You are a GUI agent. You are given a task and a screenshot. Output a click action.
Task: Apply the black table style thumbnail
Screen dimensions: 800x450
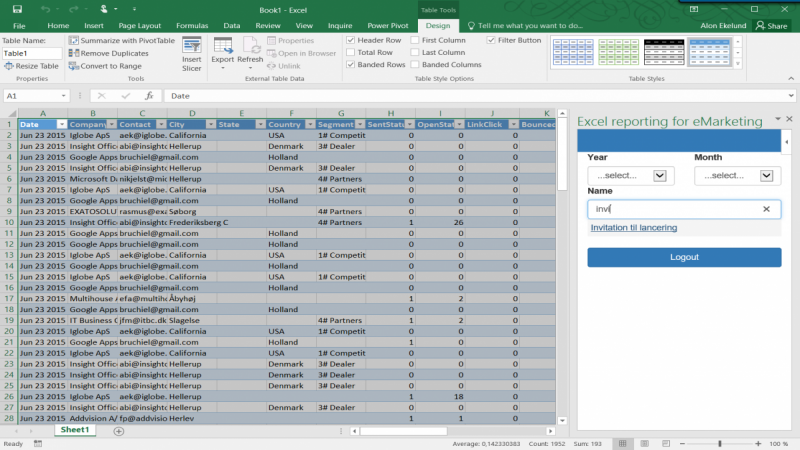[664, 52]
